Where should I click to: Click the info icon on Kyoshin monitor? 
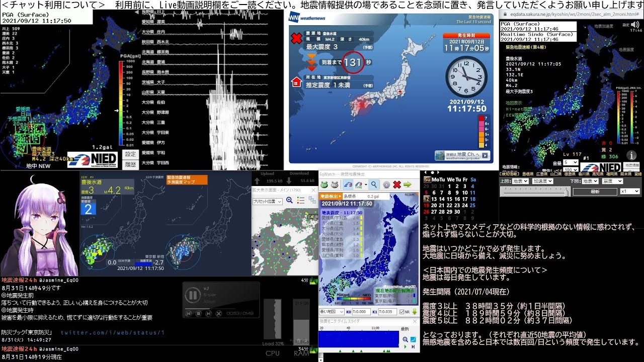pos(631,155)
